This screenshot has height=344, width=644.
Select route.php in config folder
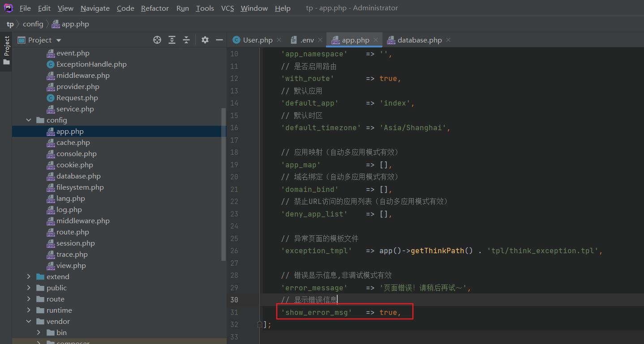[x=73, y=232]
